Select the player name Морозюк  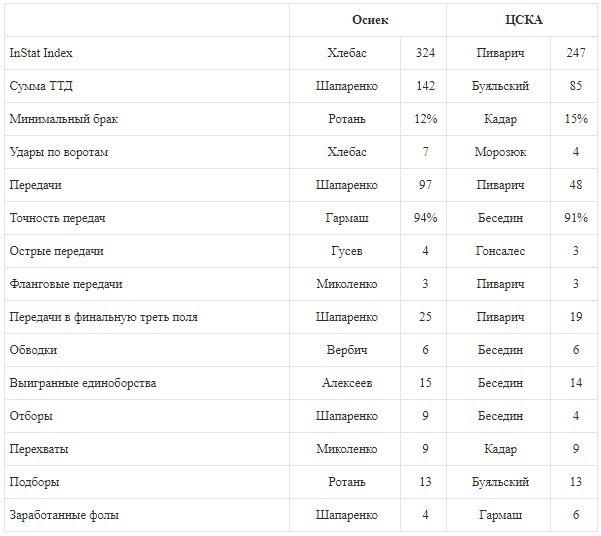point(500,152)
